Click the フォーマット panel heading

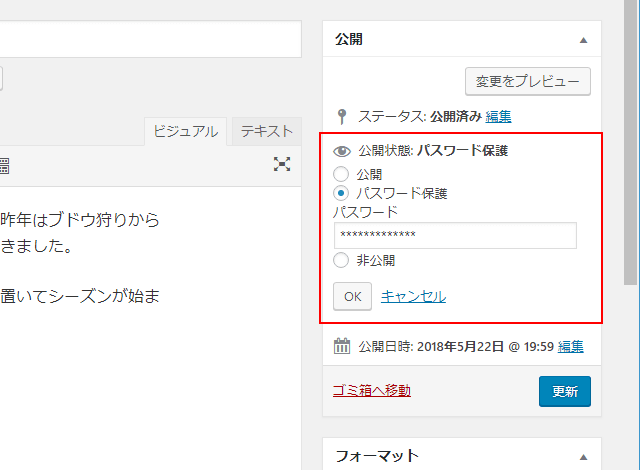377,456
